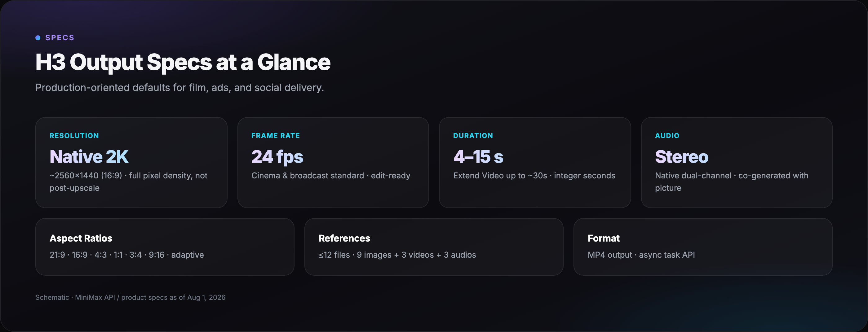This screenshot has height=332, width=868.
Task: Click the aspect ratio list 21:9 · 16:9 text
Action: point(126,255)
